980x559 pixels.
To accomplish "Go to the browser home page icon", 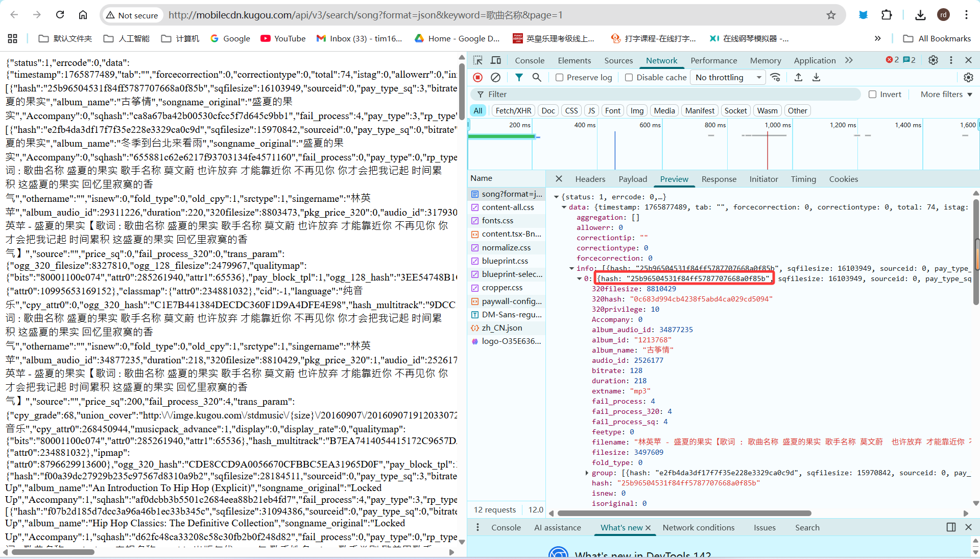I will coord(83,15).
